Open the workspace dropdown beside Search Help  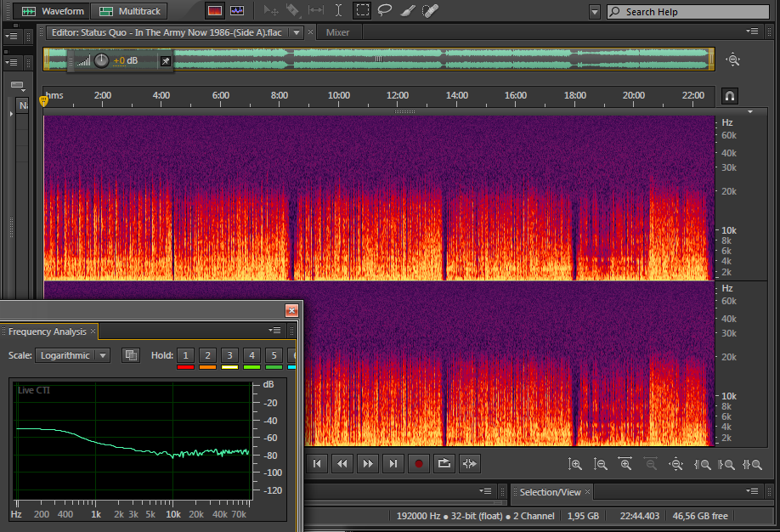[595, 11]
